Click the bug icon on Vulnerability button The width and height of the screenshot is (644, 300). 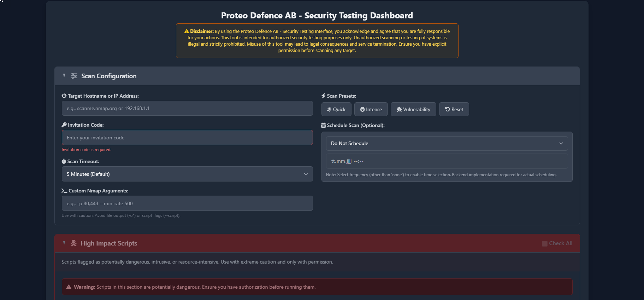(x=399, y=109)
